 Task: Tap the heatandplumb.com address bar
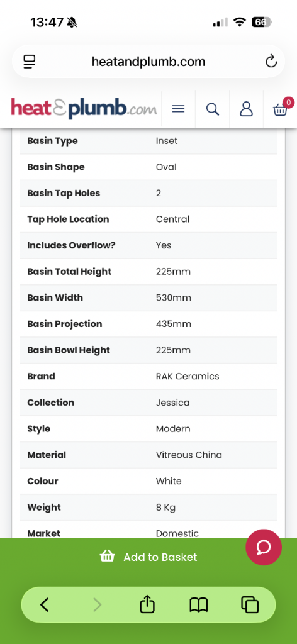point(148,62)
